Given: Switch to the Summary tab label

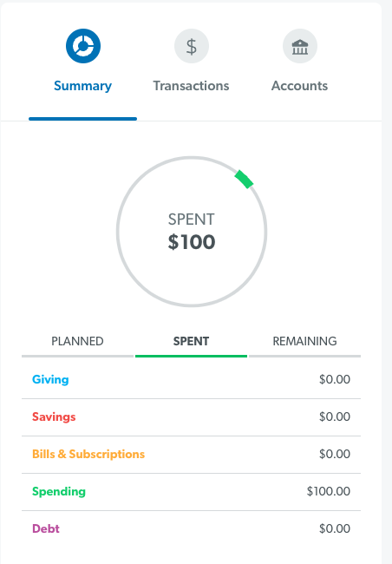Looking at the screenshot, I should 82,86.
